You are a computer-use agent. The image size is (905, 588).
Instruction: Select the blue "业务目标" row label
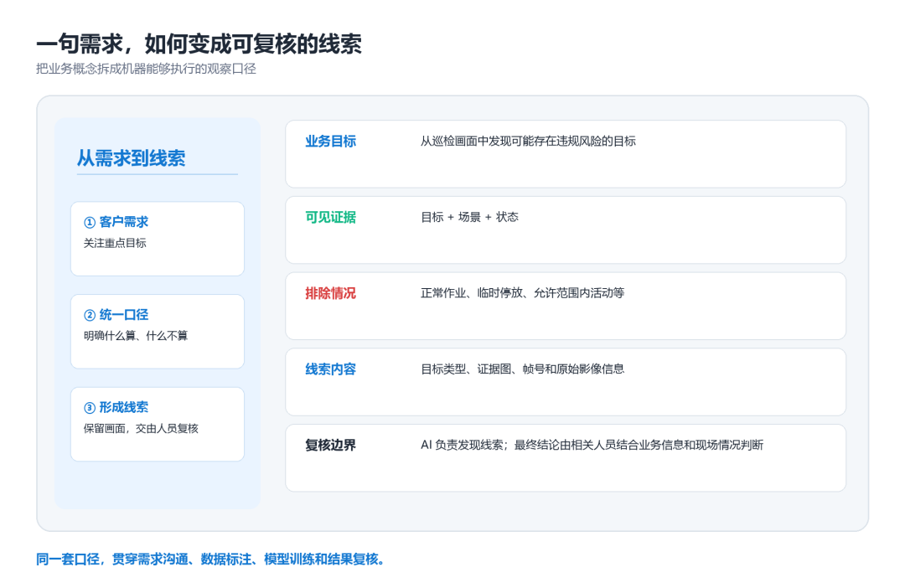331,141
